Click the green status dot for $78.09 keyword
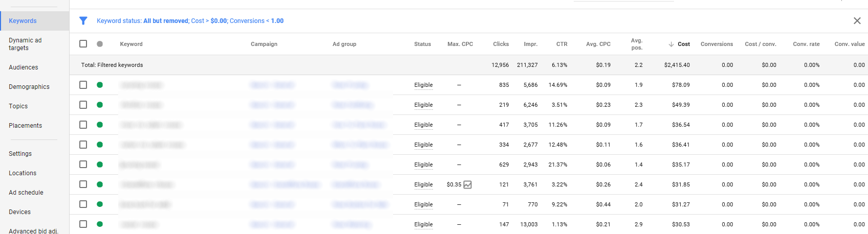Screen dimensions: 868x234 (100, 85)
